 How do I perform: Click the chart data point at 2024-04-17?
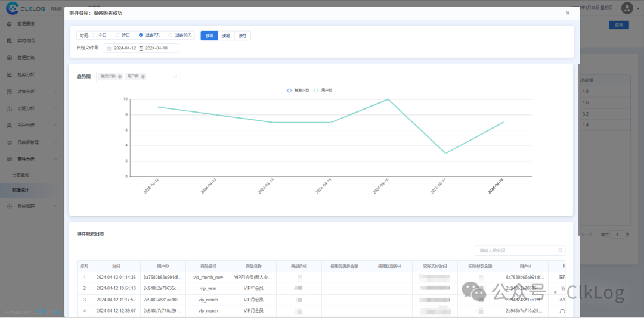click(445, 153)
